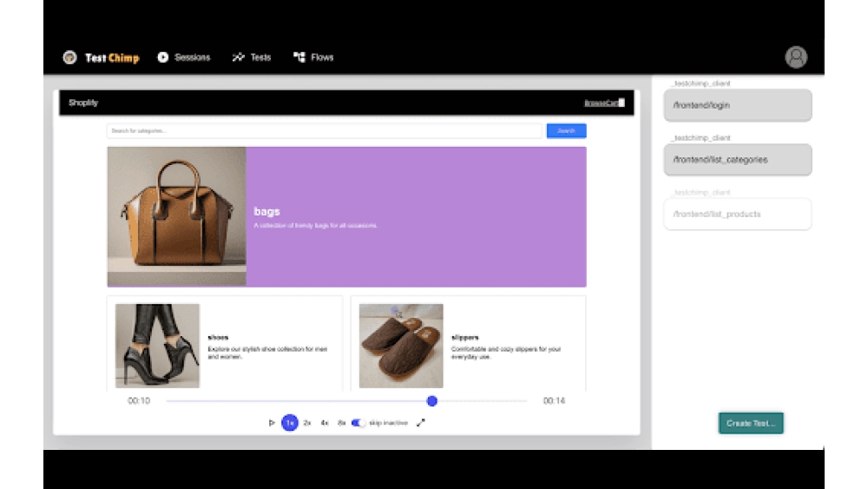
Task: Focus the Search for categories field
Action: [325, 130]
